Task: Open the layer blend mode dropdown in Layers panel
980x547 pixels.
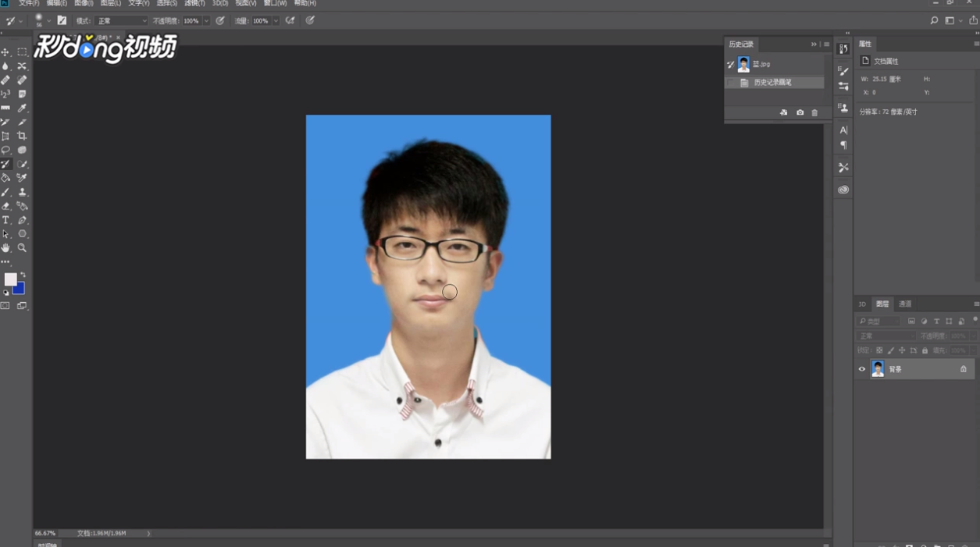Action: [885, 336]
